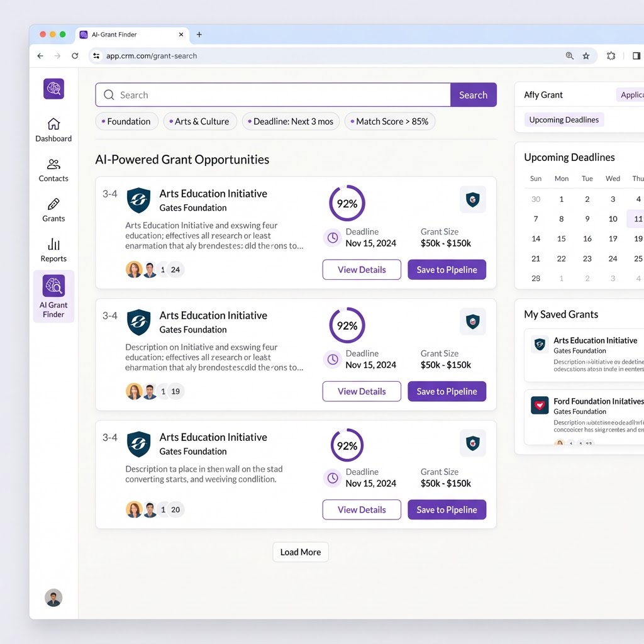Click the Gates Foundation logo on third grant card
Viewport: 644px width, 644px height.
[138, 444]
